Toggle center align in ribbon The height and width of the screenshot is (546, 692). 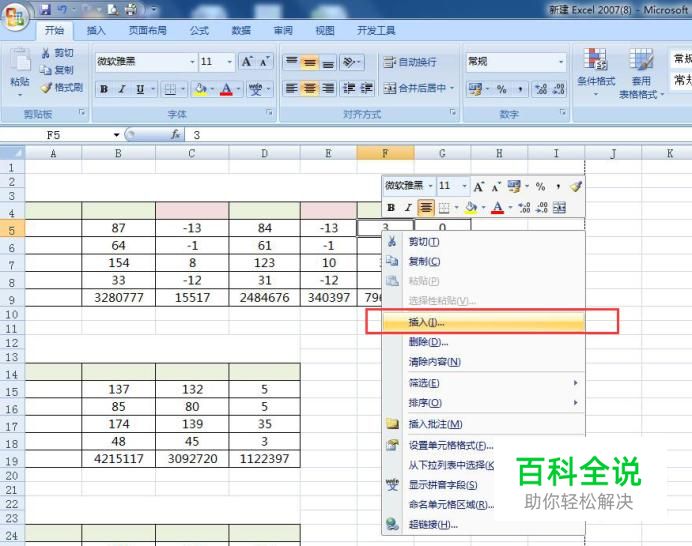(x=310, y=88)
